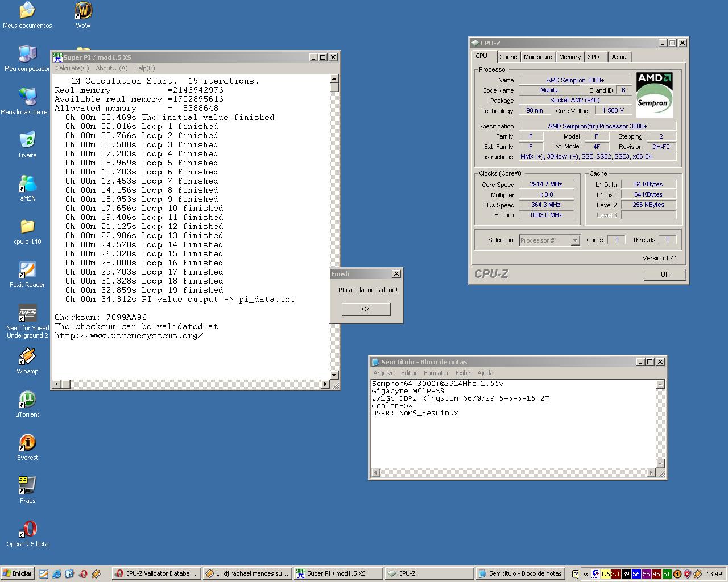Switch to the Cache tab in CPU-Z
Image resolution: width=728 pixels, height=582 pixels.
point(508,57)
